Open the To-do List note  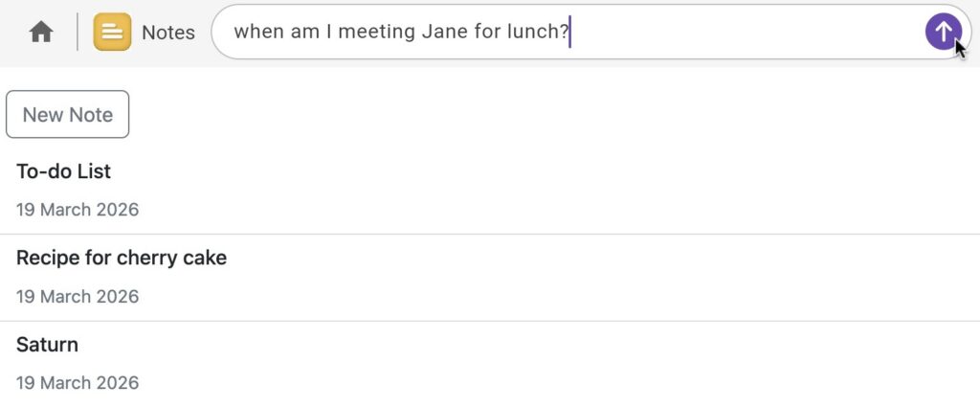coord(64,172)
